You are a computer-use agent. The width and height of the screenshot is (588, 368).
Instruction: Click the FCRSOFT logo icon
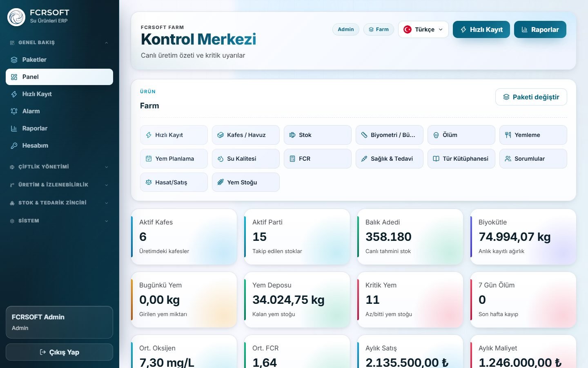click(x=16, y=17)
